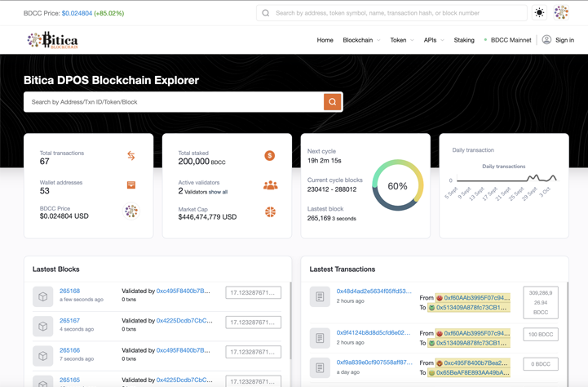Click the Wallet addresses wallet icon
This screenshot has height=387, width=588.
click(x=130, y=185)
